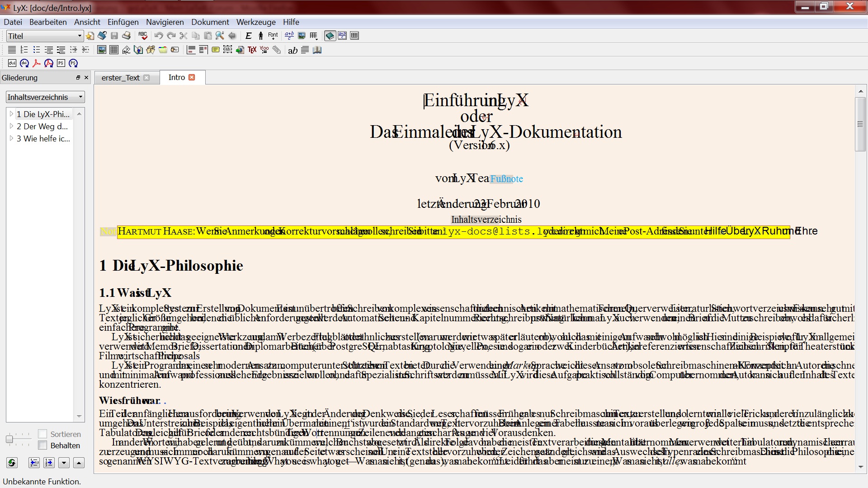This screenshot has width=868, height=488.
Task: Enable the Behalten checkbox
Action: (42, 446)
